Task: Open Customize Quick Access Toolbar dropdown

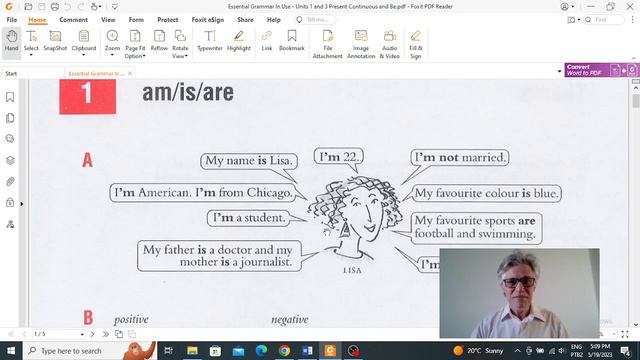Action: click(115, 7)
